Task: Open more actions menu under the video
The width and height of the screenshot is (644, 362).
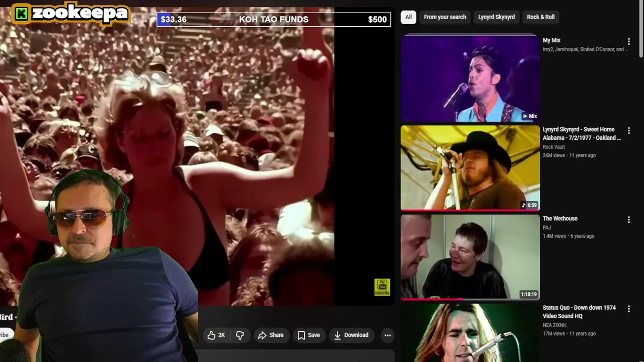Action: tap(387, 335)
